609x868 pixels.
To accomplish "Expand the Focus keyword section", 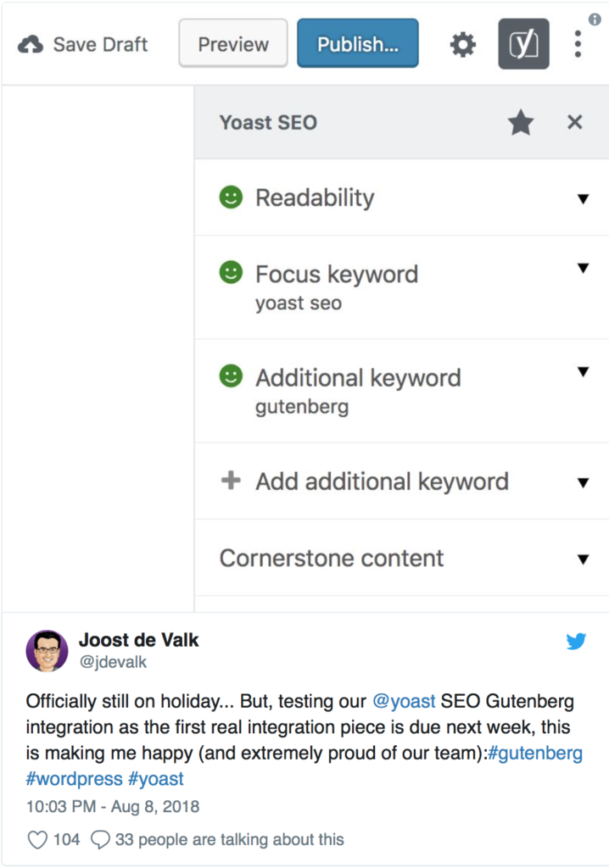I will (x=402, y=287).
